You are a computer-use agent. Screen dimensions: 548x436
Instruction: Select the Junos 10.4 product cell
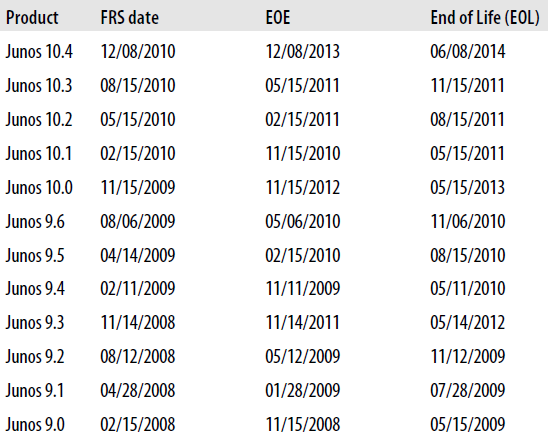point(39,51)
